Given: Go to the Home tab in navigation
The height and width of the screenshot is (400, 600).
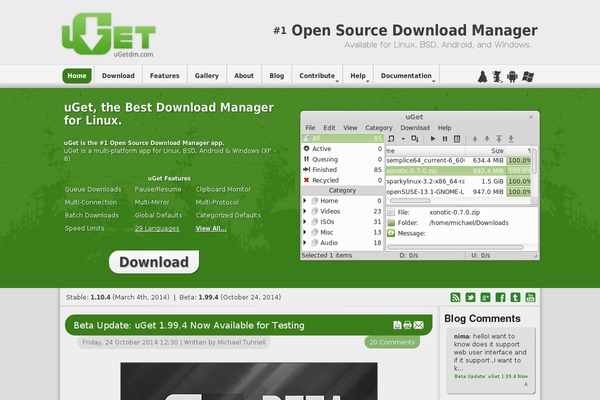Looking at the screenshot, I should click(77, 76).
